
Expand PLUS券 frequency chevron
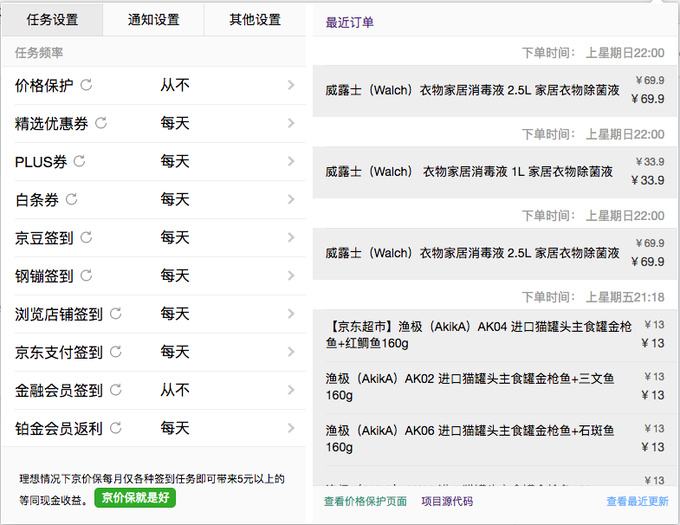[x=291, y=161]
